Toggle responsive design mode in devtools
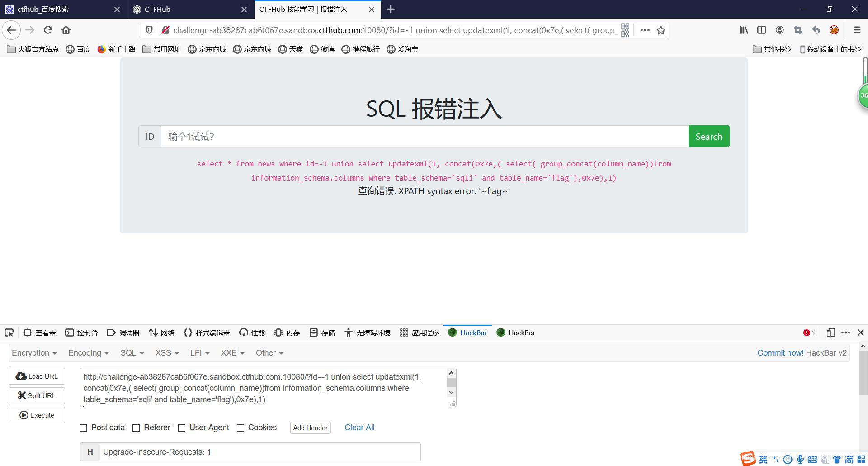Screen dimensions: 868x466 [x=830, y=333]
